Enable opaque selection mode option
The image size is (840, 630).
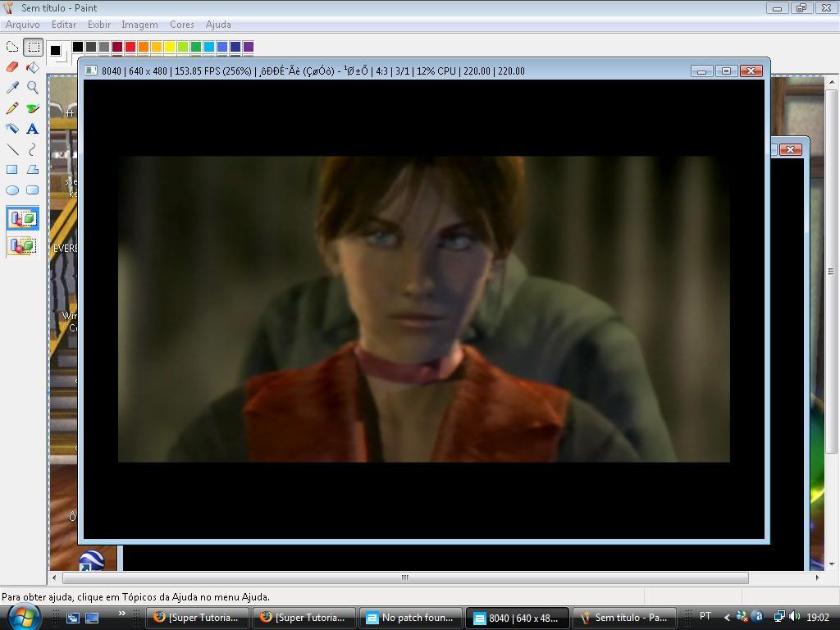[x=22, y=218]
